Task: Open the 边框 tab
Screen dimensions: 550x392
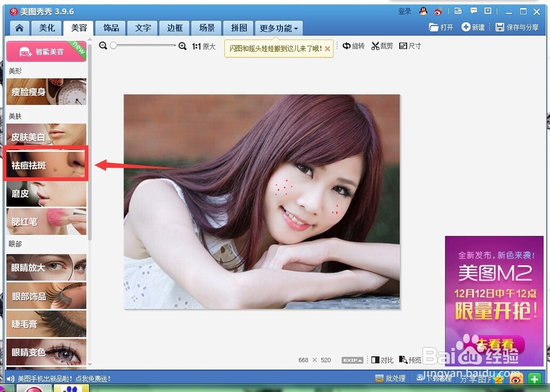Action: coord(175,28)
